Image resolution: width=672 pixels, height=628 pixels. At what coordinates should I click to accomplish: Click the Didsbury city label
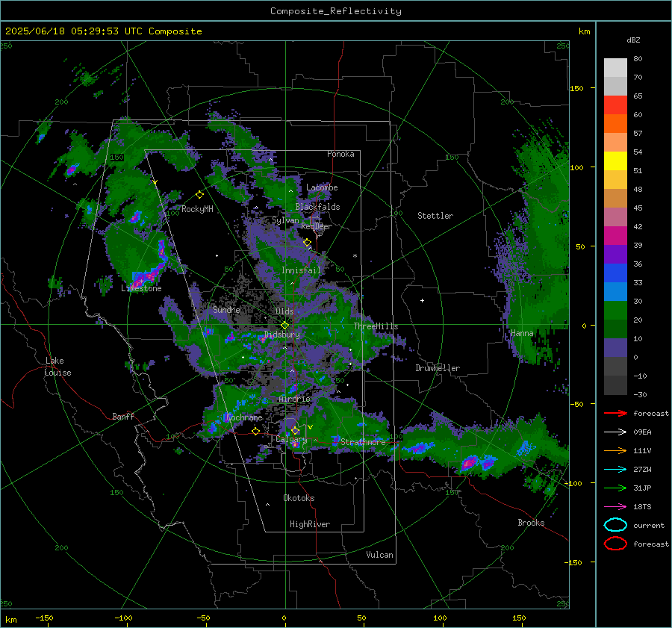coord(281,335)
